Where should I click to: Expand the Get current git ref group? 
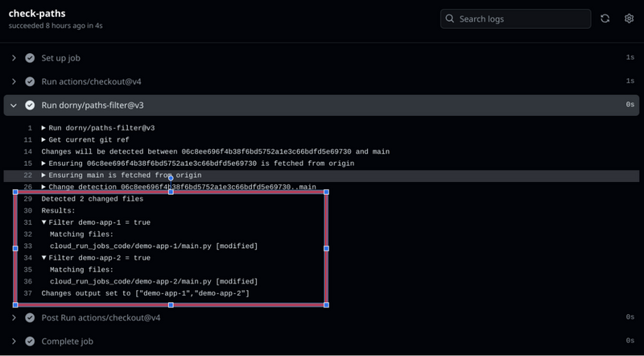pos(43,140)
